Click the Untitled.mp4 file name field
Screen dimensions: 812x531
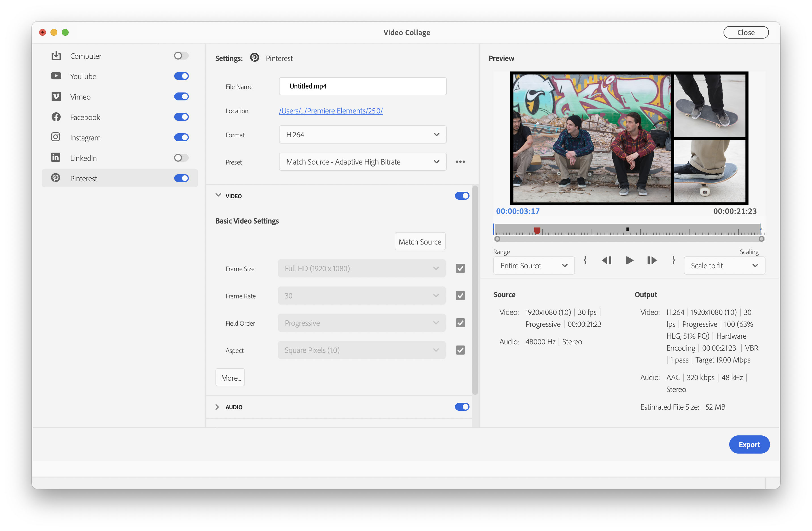coord(362,86)
